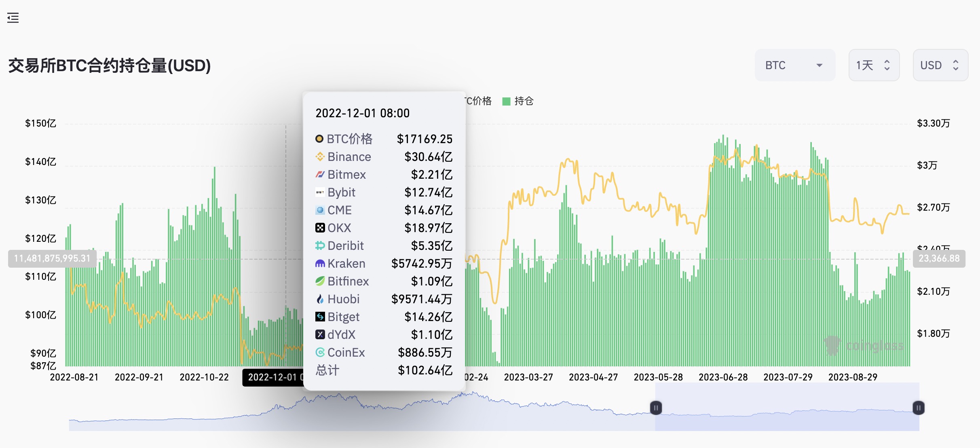
Task: Click the 2023-06-28 x-axis date label
Action: click(x=723, y=377)
